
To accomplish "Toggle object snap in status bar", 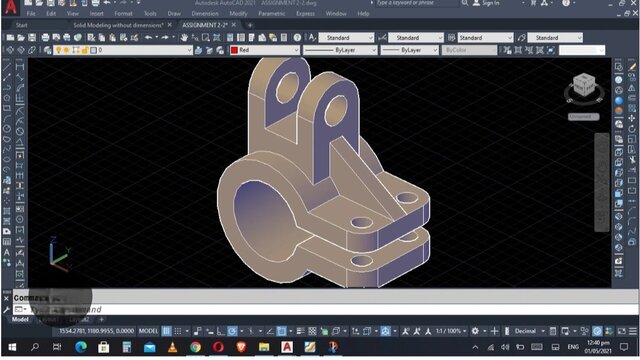I will pyautogui.click(x=282, y=331).
